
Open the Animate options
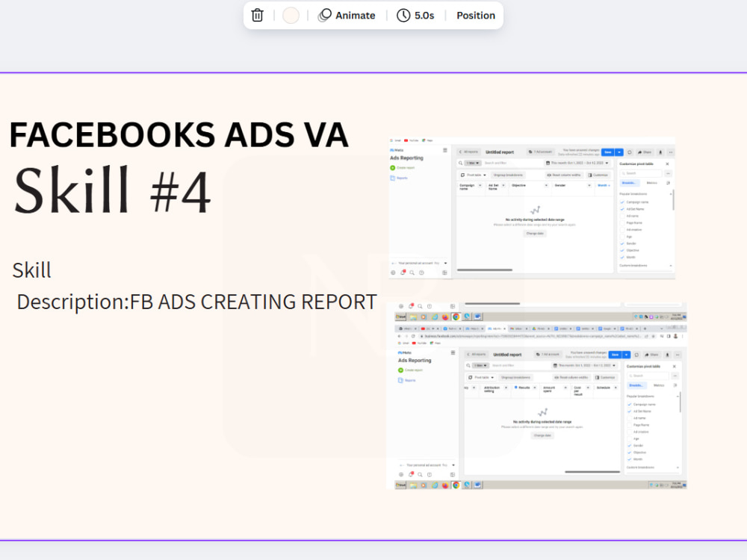347,15
